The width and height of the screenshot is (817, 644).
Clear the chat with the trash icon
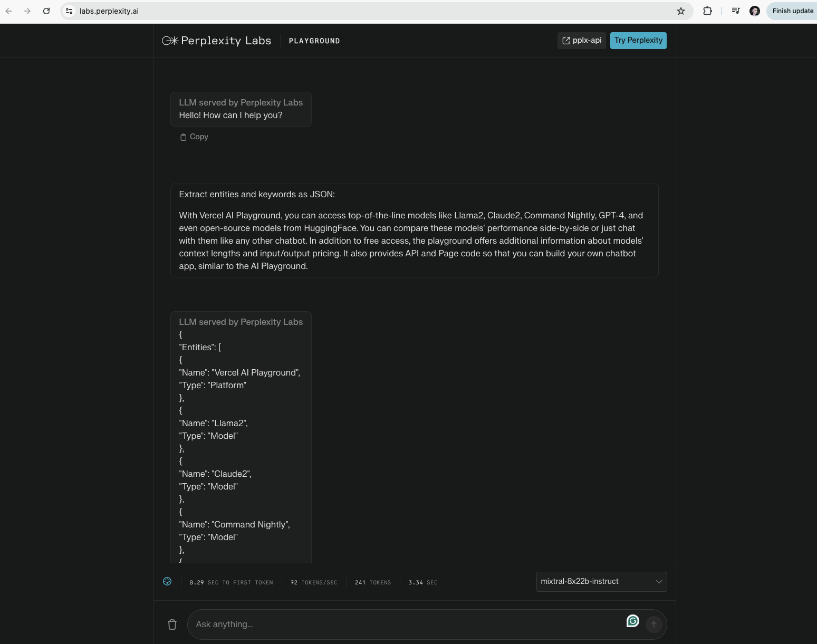tap(172, 624)
